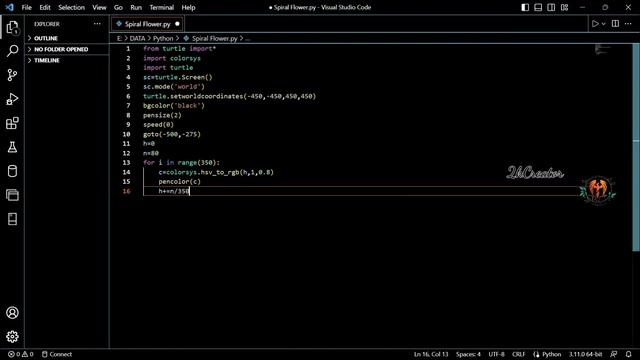
Task: Open the Terminal menu
Action: click(x=162, y=7)
